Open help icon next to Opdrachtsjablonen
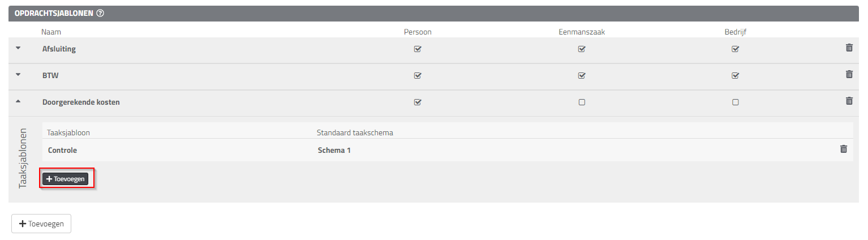 (100, 13)
